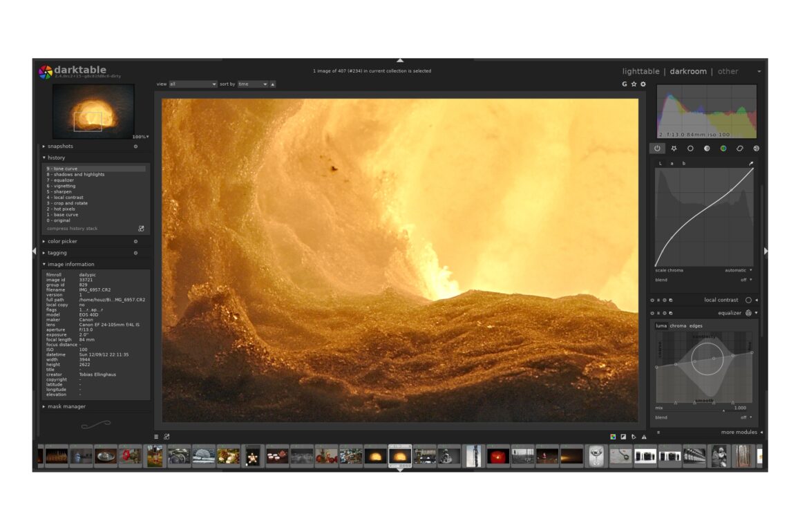Click the compress history stack icon
Image resolution: width=798 pixels, height=532 pixels.
point(141,229)
